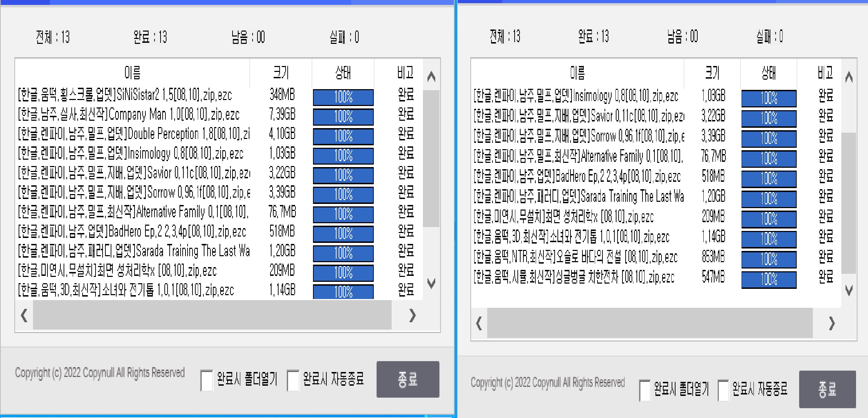868x418 pixels.
Task: Click the 100% progress bar for SiNiSistar2
Action: (343, 98)
